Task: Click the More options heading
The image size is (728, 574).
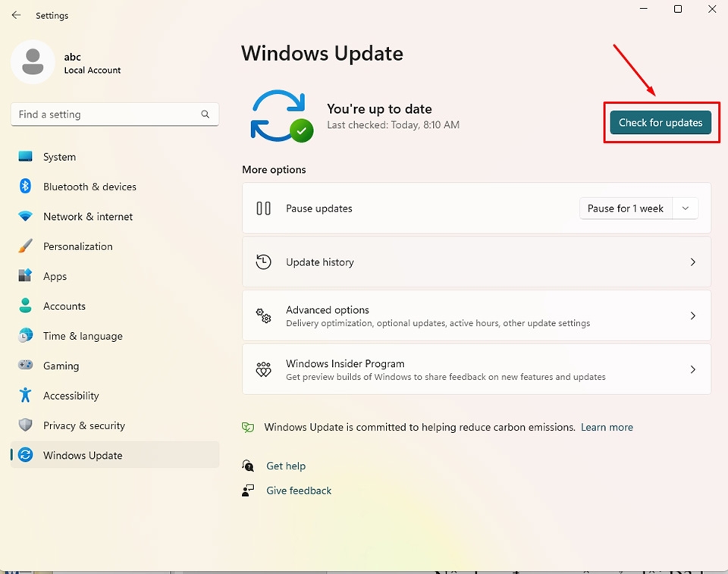Action: coord(274,170)
